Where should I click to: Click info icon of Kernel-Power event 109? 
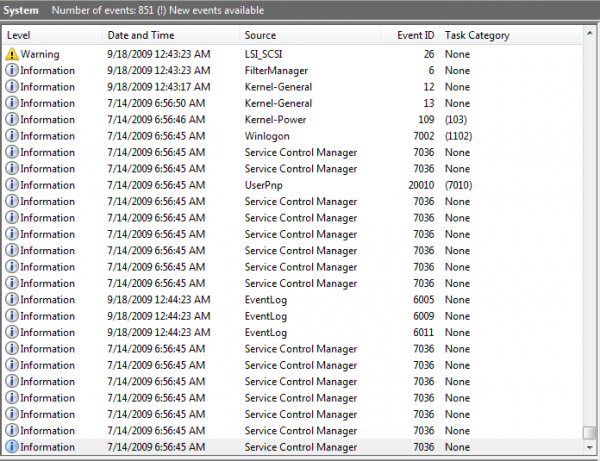(x=12, y=120)
